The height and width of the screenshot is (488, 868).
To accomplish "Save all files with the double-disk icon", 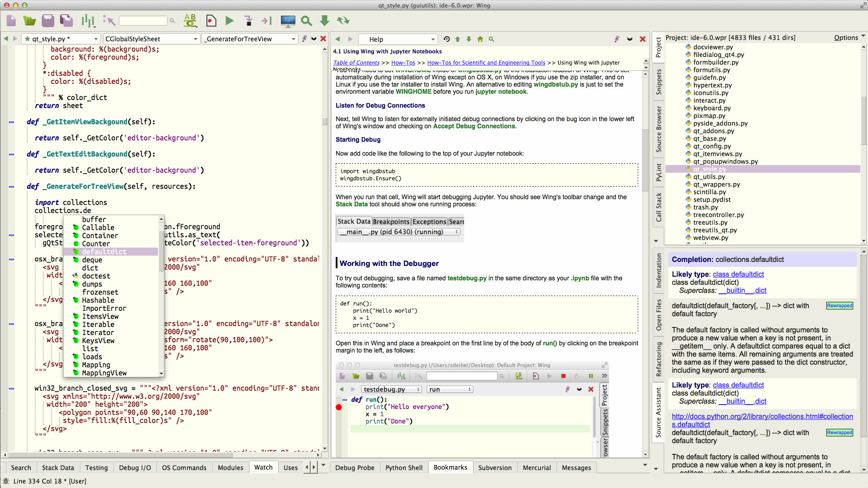I will pyautogui.click(x=66, y=21).
